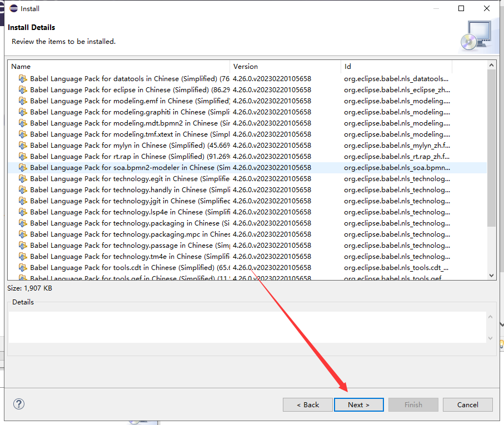Select Babel Language Pack for technology.egit text
Viewport: 504px width, 425px height.
(130, 178)
